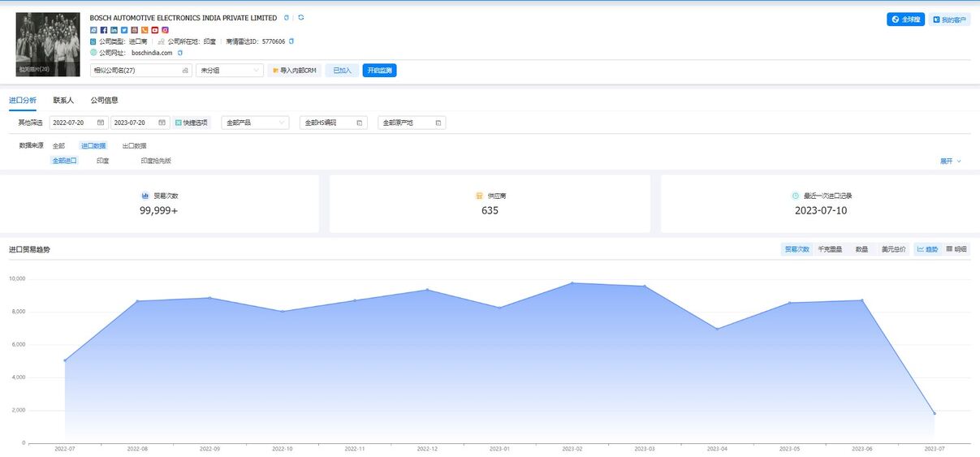Screen dimensions: 980x457
Task: Click the last import date 2023-07-10
Action: pyautogui.click(x=819, y=210)
